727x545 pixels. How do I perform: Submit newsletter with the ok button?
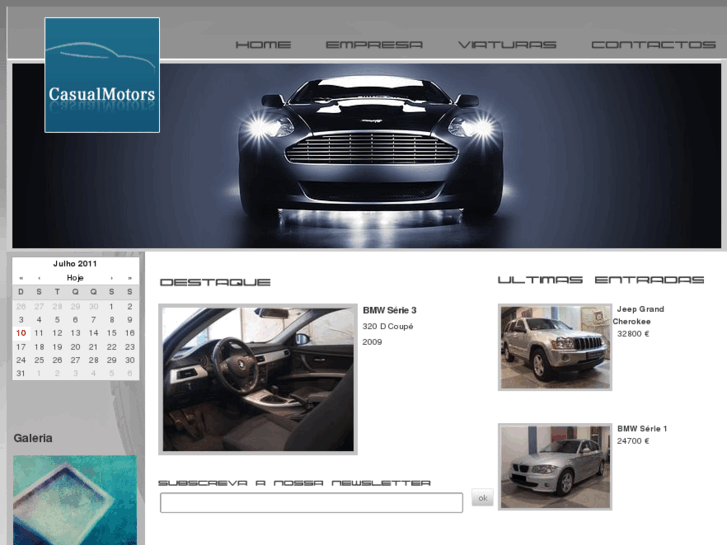483,498
